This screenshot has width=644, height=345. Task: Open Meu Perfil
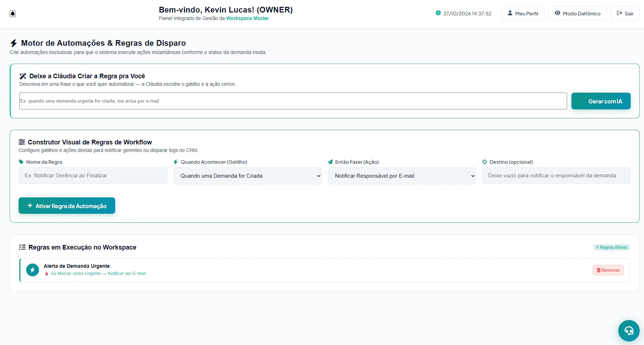tap(523, 13)
